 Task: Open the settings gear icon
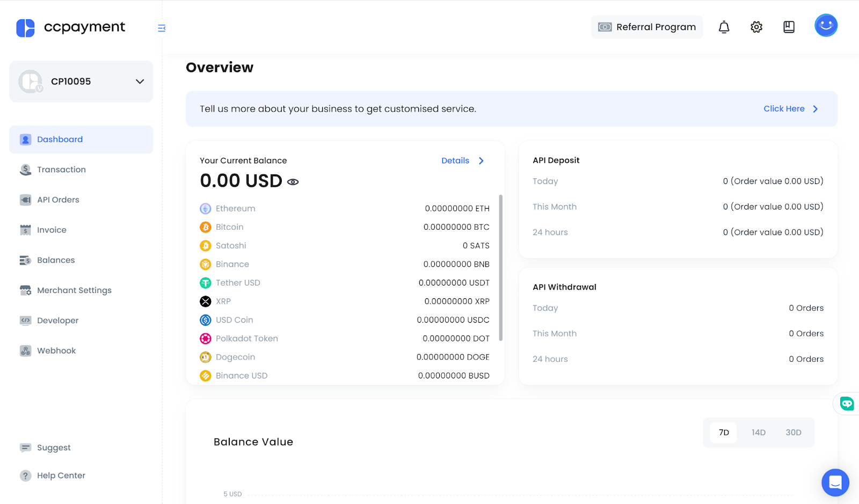756,27
